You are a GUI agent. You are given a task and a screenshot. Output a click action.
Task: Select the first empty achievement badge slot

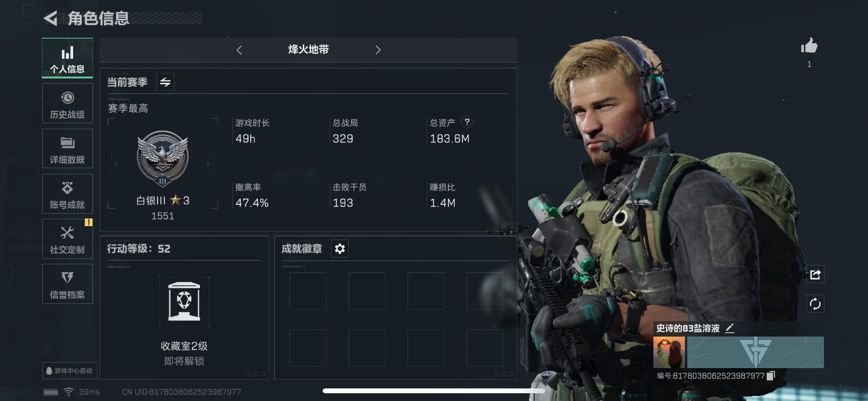(x=308, y=291)
